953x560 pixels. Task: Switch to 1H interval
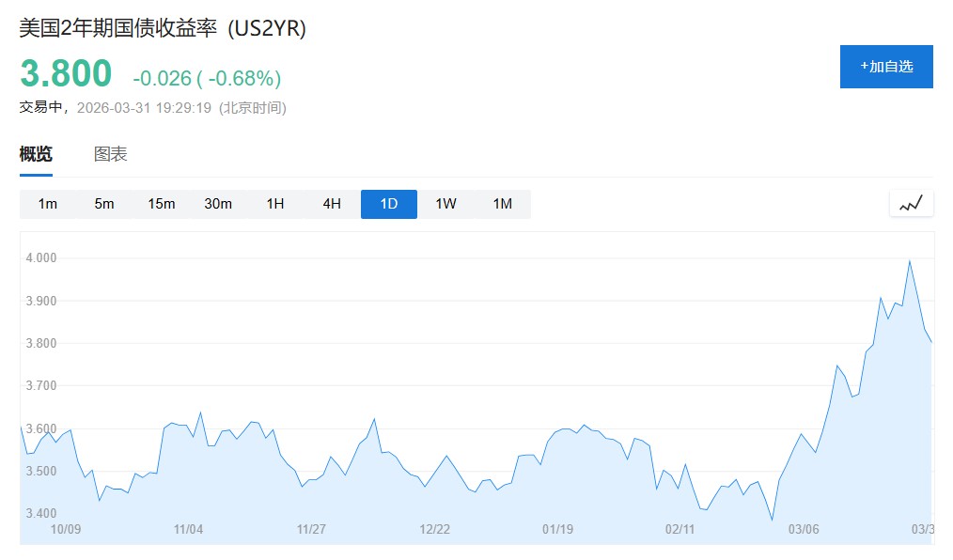(275, 204)
